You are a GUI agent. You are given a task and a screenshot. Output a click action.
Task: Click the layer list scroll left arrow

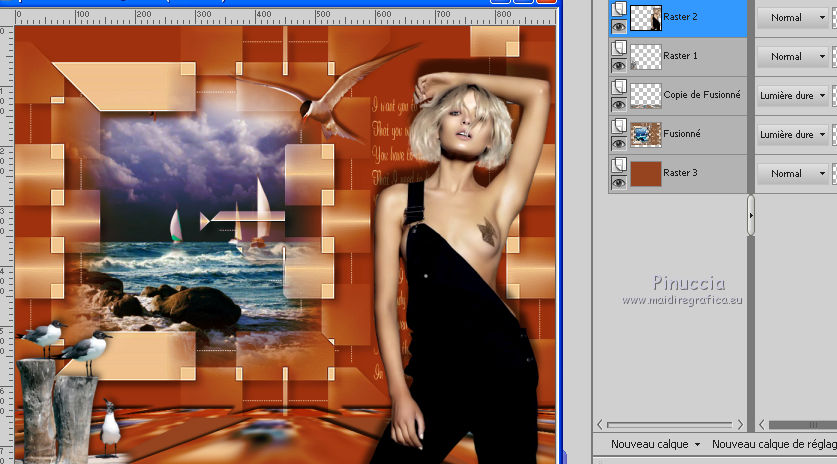pyautogui.click(x=599, y=425)
